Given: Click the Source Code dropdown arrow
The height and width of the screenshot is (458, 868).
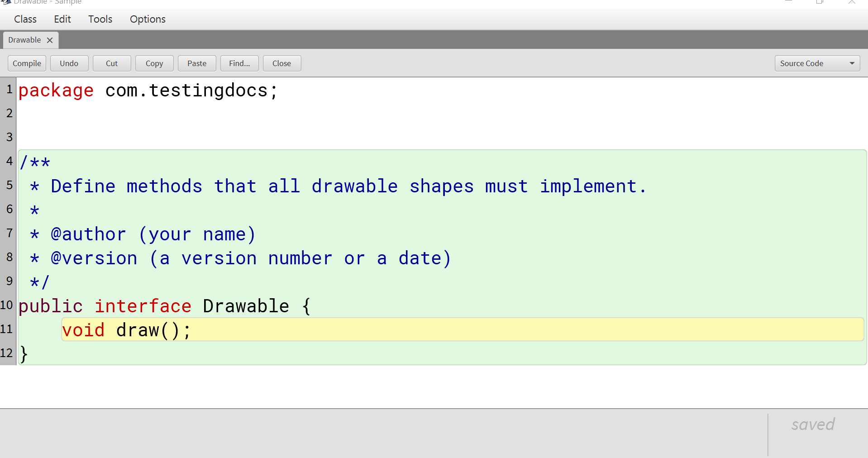Looking at the screenshot, I should 852,63.
